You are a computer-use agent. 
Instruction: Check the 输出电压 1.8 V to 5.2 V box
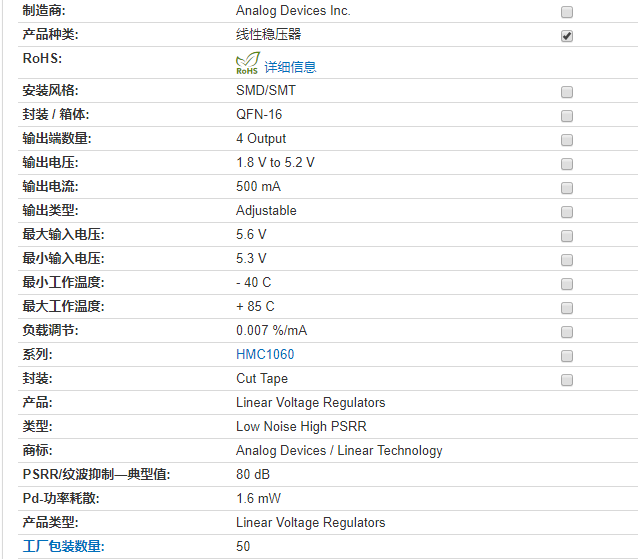[567, 164]
